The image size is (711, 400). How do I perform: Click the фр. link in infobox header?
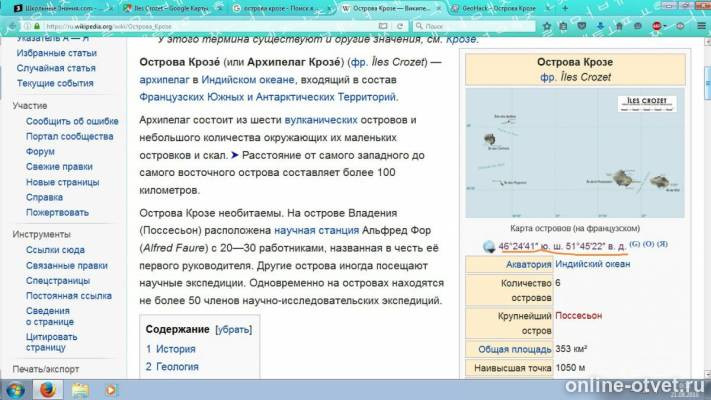pos(548,78)
